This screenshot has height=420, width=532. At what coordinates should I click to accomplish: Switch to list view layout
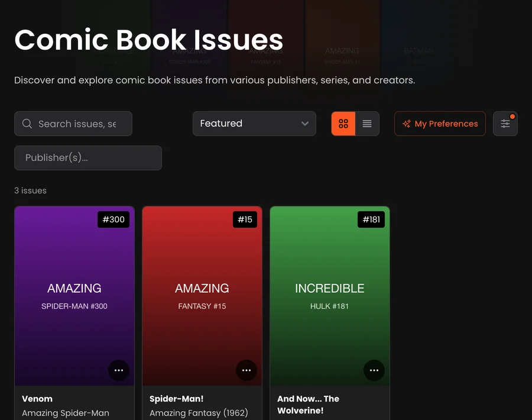(x=367, y=124)
